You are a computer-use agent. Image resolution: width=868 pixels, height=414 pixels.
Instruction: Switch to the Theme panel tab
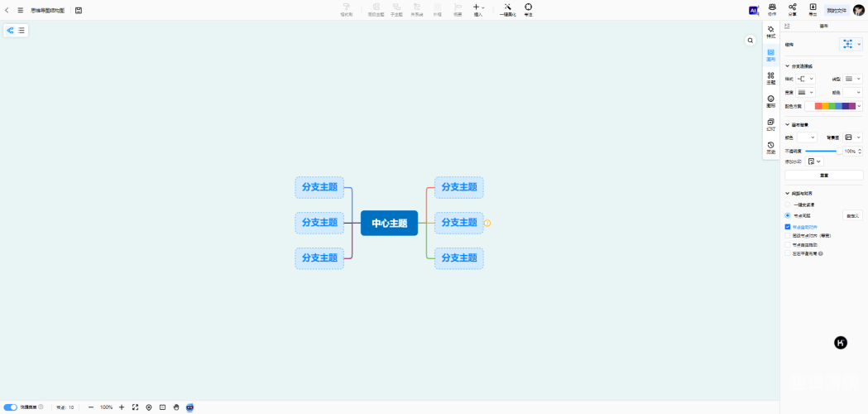coord(770,78)
